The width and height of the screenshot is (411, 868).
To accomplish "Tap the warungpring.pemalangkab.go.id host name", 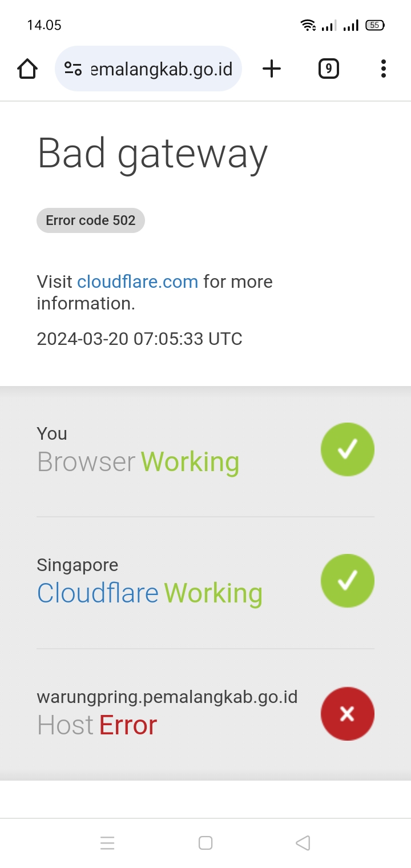I will [167, 697].
